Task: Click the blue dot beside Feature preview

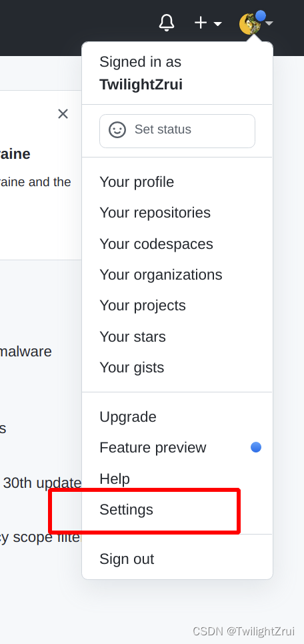Action: [x=256, y=447]
